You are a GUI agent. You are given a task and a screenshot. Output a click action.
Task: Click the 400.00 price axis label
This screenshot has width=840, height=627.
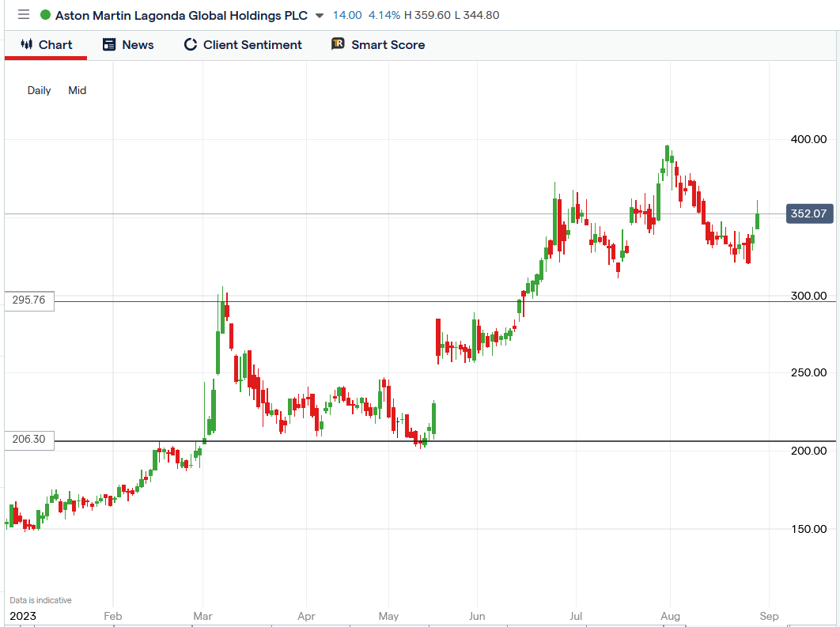click(808, 139)
